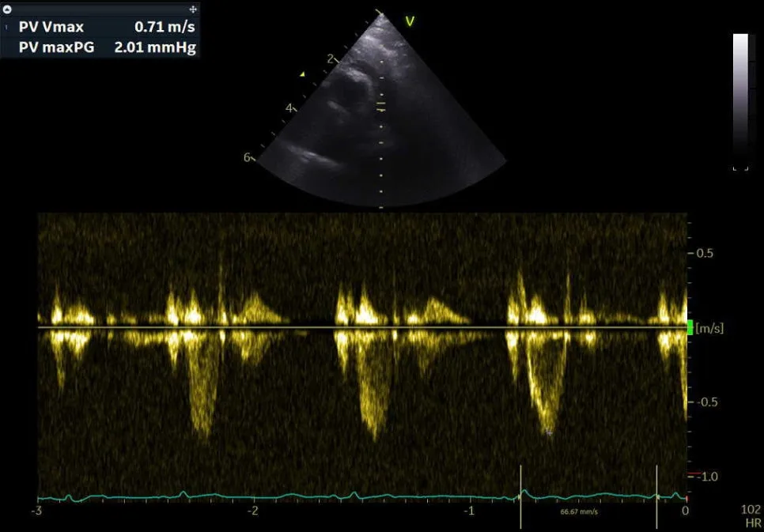Click the 2D ultrasound sector image
Screen dimensions: 764x532
381,110
